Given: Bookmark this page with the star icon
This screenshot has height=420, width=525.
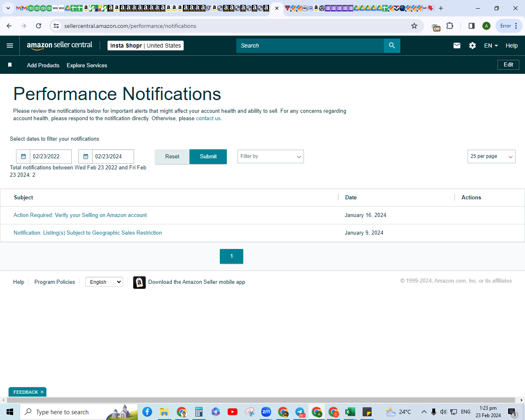Looking at the screenshot, I should pyautogui.click(x=414, y=26).
